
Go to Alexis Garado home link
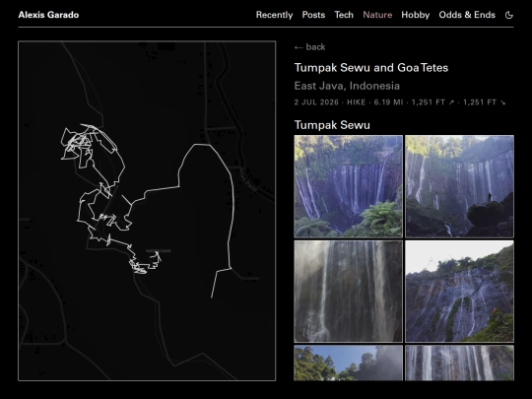click(x=48, y=15)
